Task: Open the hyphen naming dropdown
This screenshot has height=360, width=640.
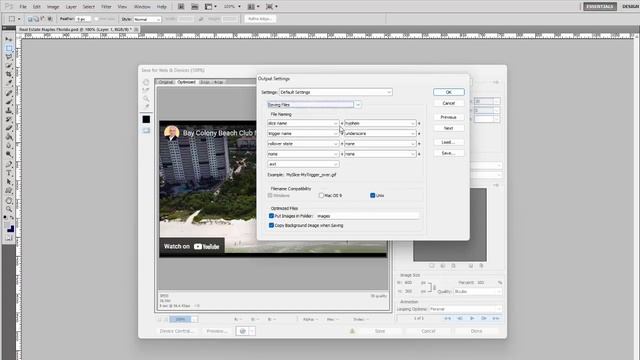Action: [380, 123]
